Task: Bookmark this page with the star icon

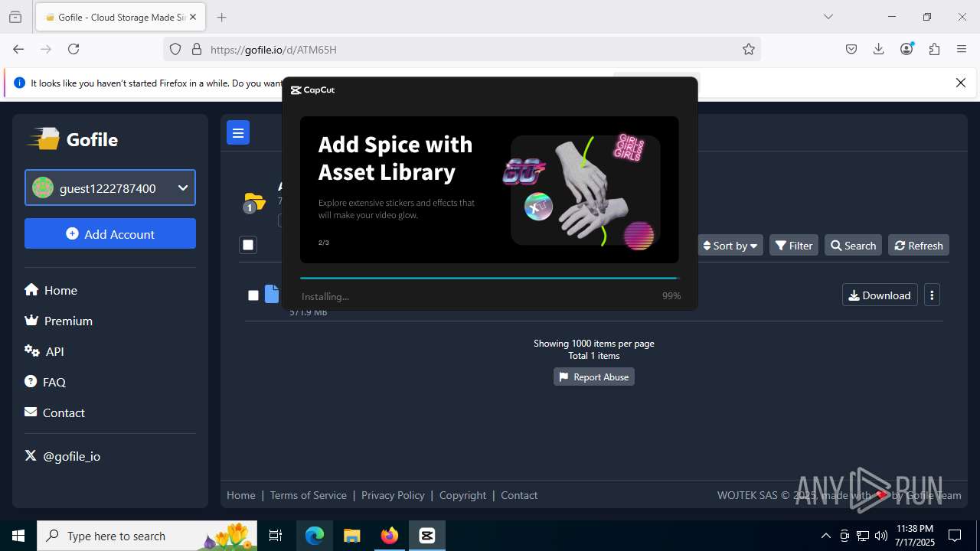Action: 749,49
